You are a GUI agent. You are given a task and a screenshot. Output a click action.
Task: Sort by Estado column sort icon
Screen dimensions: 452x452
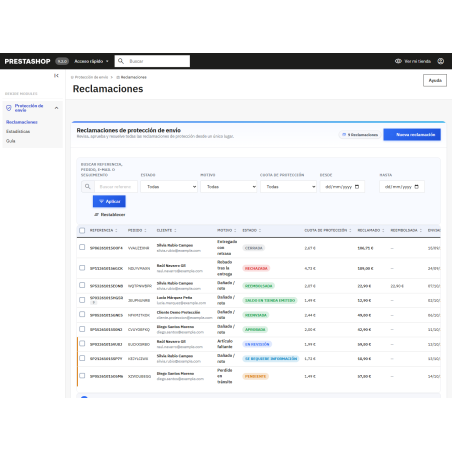pos(260,230)
